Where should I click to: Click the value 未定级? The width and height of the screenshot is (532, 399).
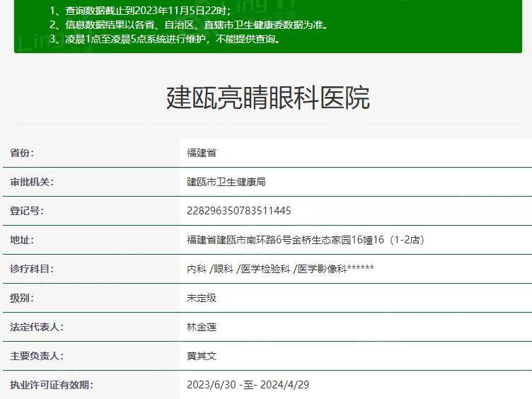pyautogui.click(x=202, y=298)
